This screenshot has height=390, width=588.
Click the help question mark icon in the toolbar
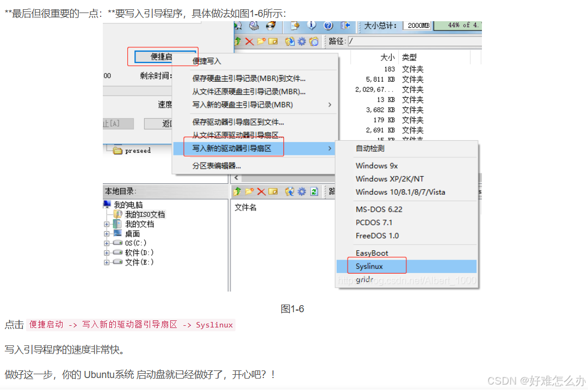click(329, 25)
